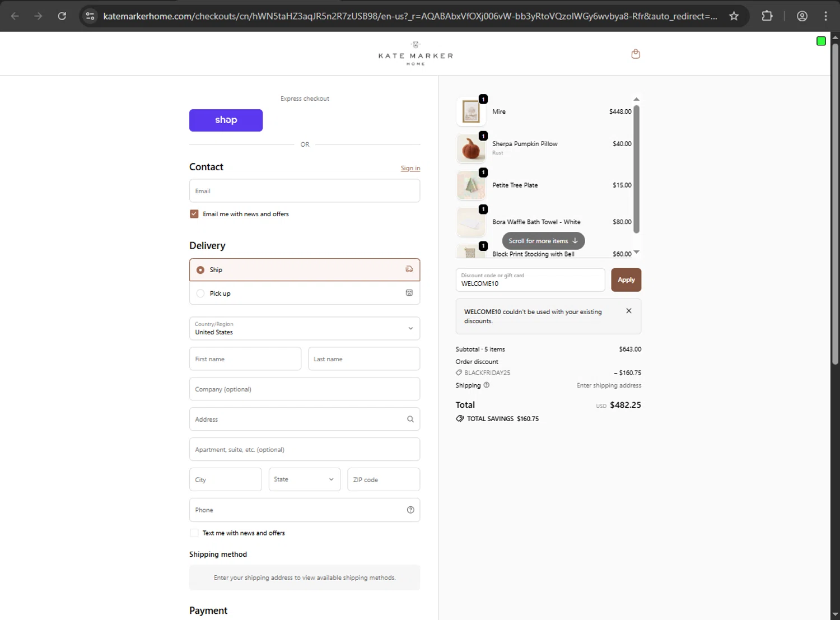840x620 pixels.
Task: Open the browser extensions puzzle icon
Action: (767, 16)
